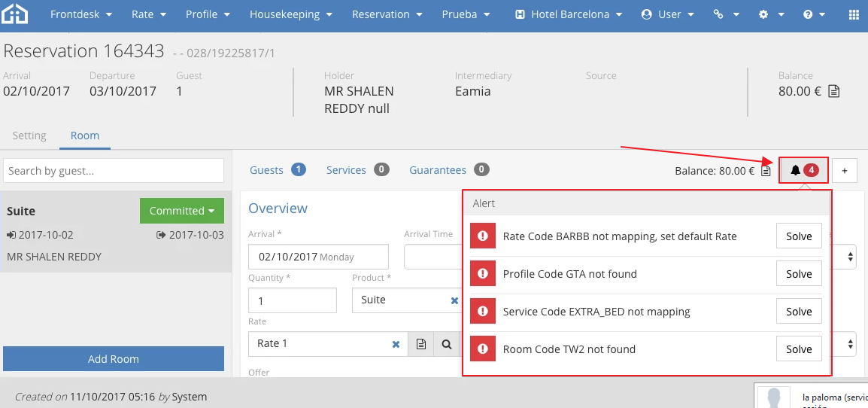
Task: Click the Search by guest field
Action: coord(114,171)
